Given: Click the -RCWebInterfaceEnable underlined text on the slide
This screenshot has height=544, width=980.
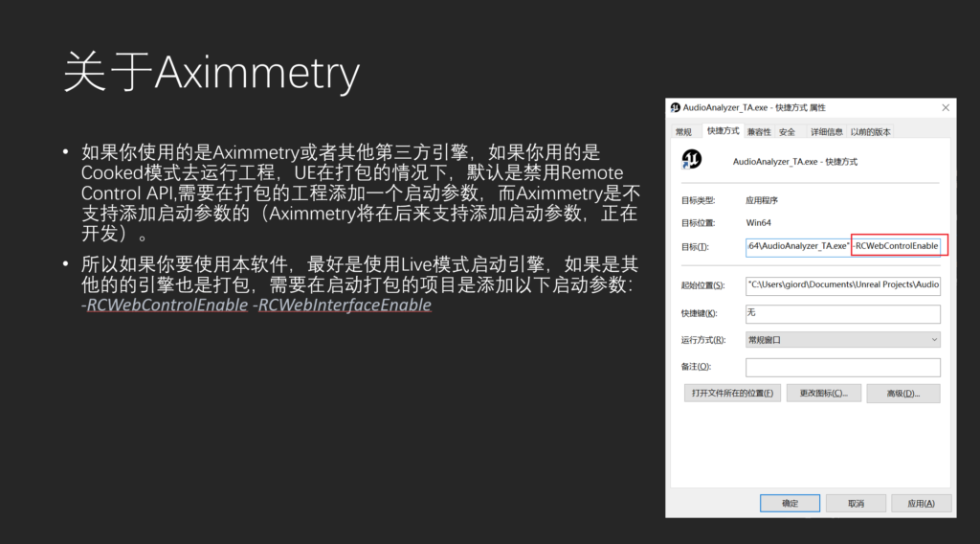Looking at the screenshot, I should click(x=342, y=306).
